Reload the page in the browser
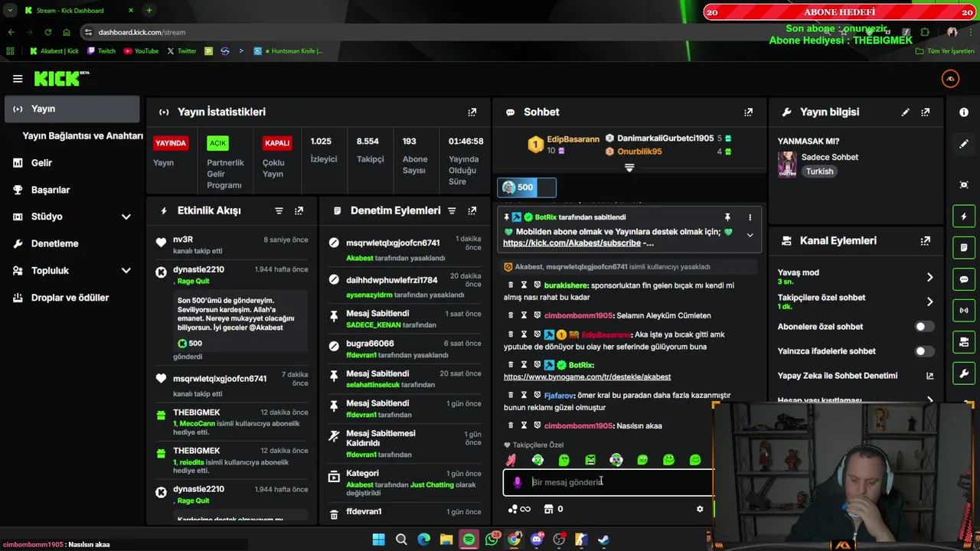The image size is (980, 551). click(x=47, y=32)
